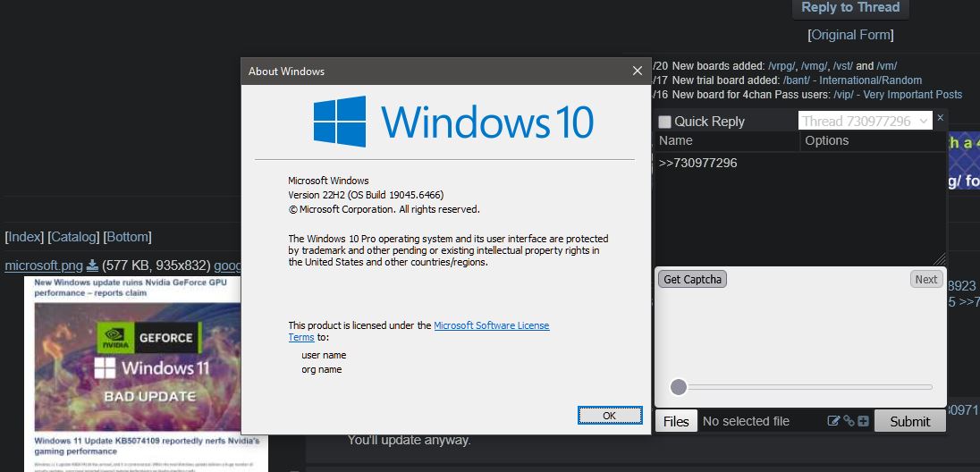Open the Original Form link
The image size is (980, 472).
click(852, 35)
